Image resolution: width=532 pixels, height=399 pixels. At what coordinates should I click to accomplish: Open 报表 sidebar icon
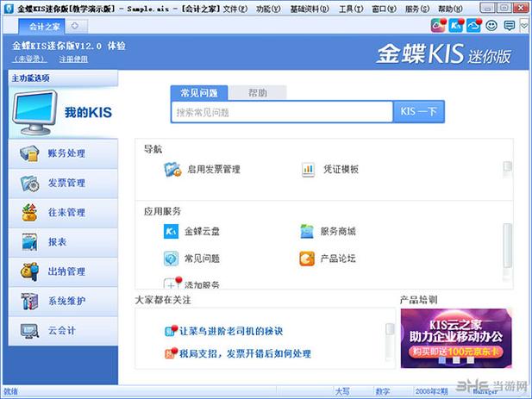coord(29,242)
